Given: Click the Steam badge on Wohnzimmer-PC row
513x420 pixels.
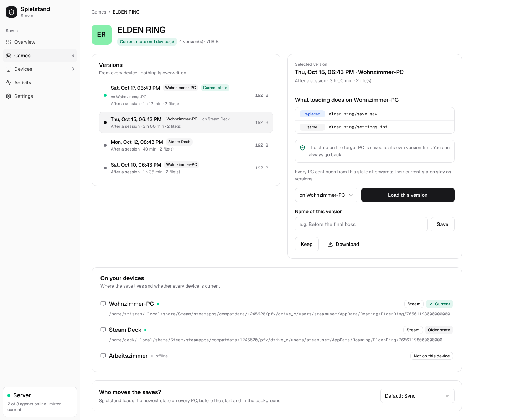Looking at the screenshot, I should 414,304.
